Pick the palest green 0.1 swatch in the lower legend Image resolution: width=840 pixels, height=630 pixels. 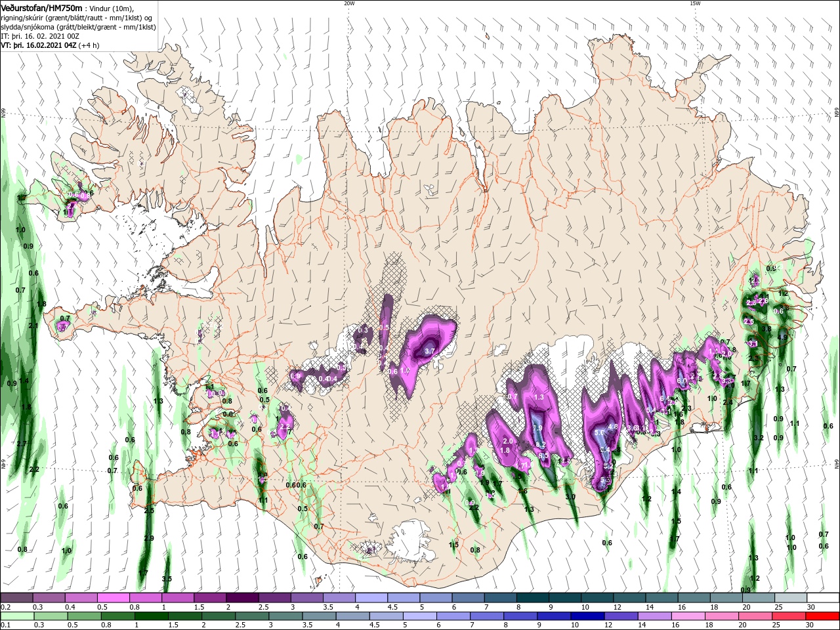17,616
